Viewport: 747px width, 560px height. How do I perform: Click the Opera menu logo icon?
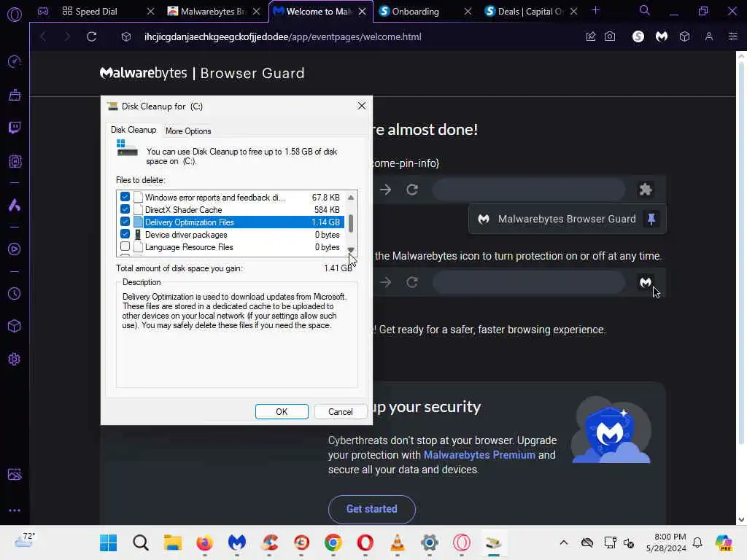[x=15, y=15]
